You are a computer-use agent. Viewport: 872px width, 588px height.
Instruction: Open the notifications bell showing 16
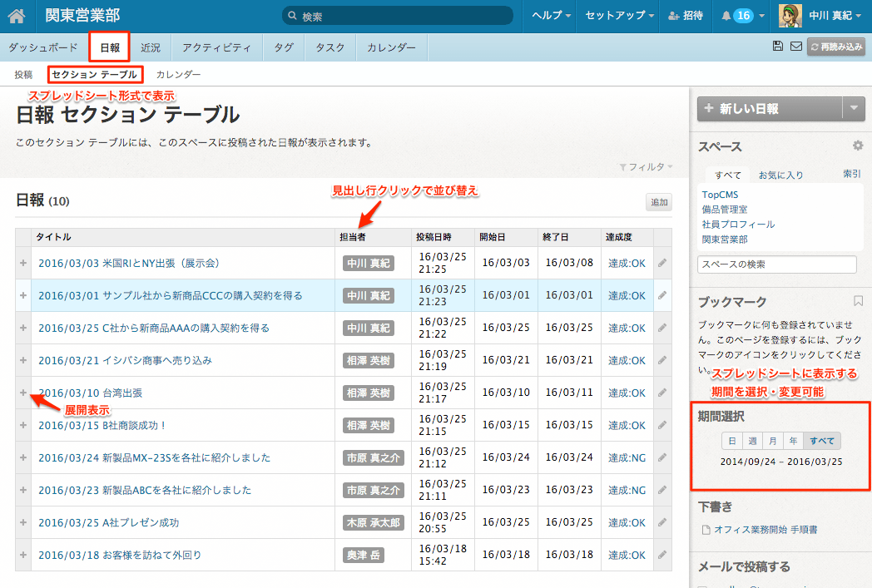736,16
